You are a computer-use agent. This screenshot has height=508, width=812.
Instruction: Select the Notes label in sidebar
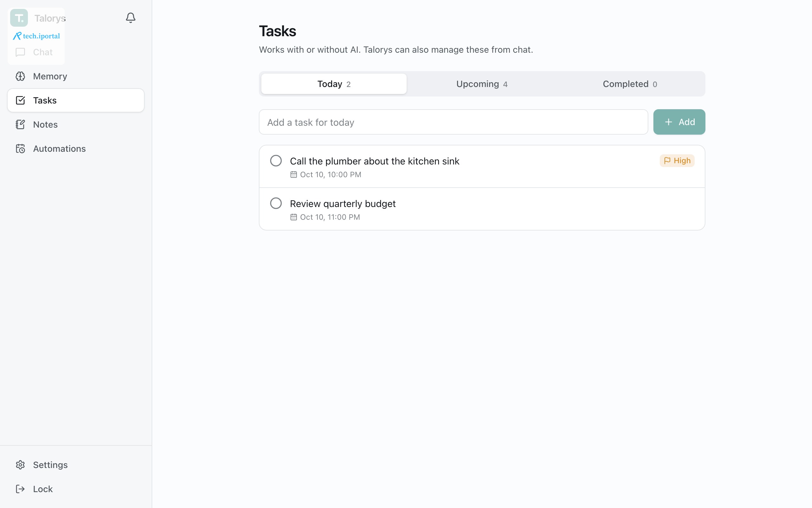[x=45, y=125]
